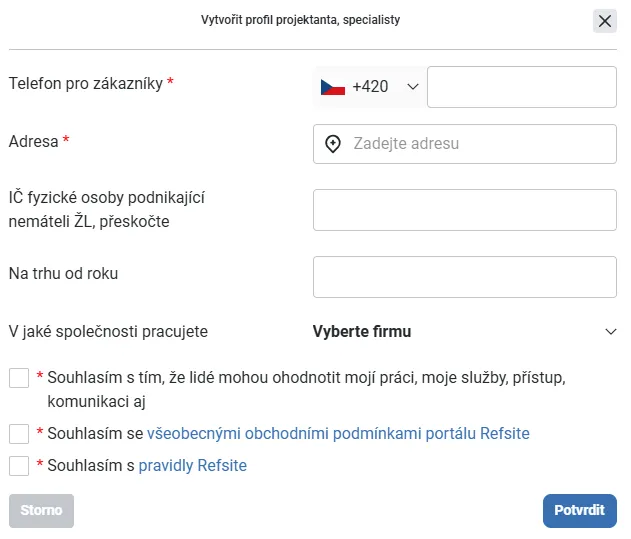Click the V jaké společnosti pracujete label
The image size is (631, 539).
108,331
